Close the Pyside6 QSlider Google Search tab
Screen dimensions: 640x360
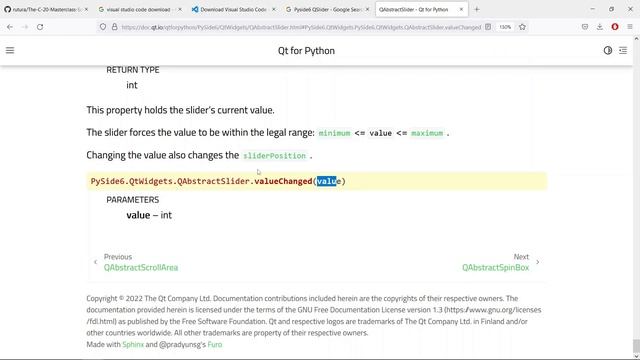pos(367,9)
